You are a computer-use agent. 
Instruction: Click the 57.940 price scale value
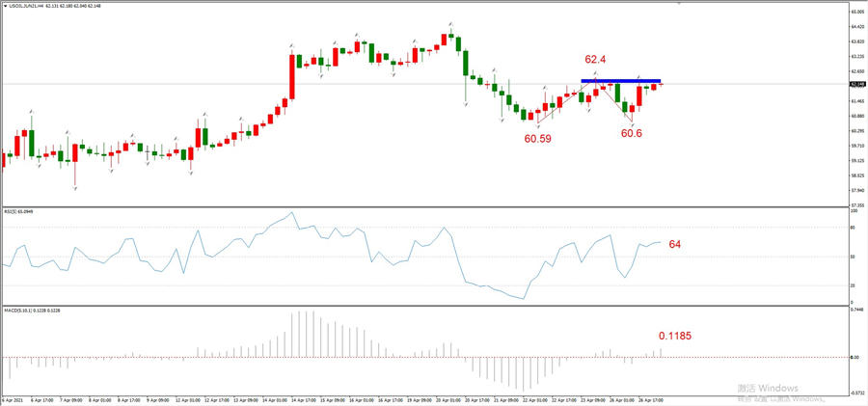857,191
